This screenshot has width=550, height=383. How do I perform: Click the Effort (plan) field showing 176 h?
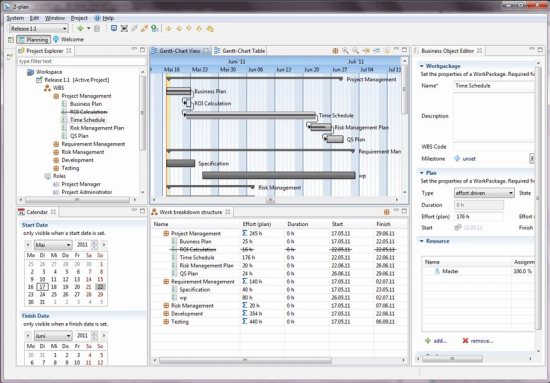coord(479,217)
